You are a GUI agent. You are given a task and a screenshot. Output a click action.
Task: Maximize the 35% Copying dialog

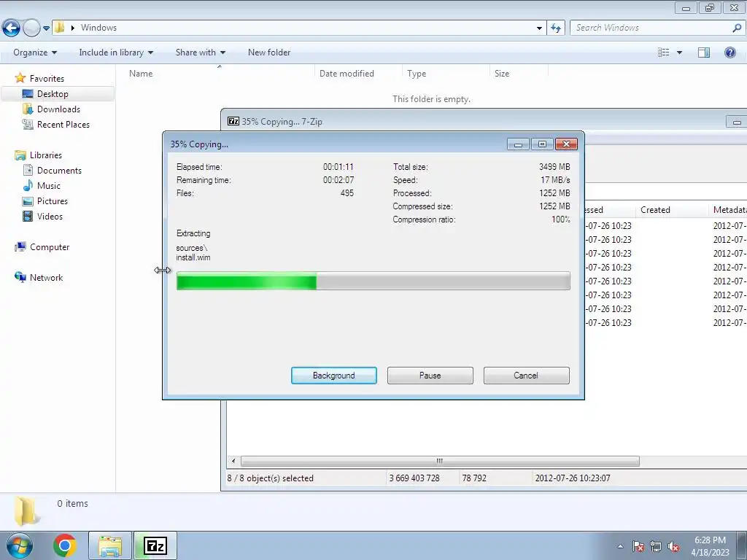tap(542, 144)
